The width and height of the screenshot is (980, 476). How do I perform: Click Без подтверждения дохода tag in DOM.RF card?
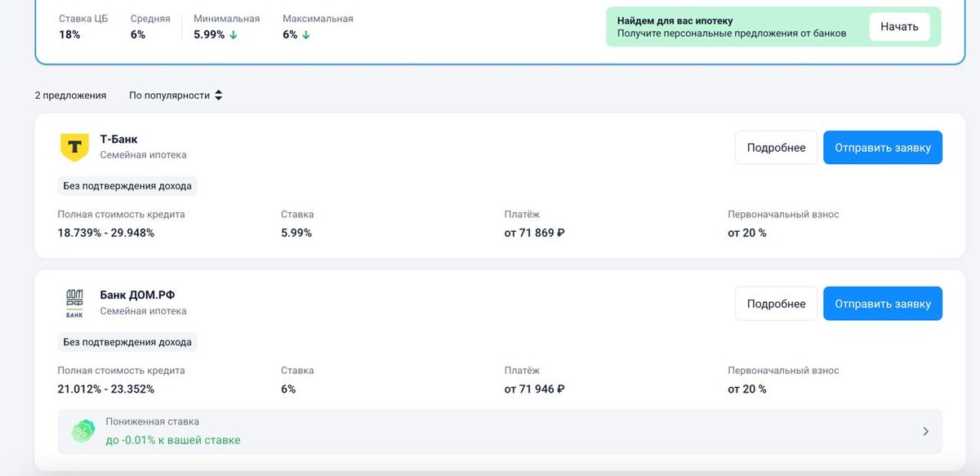(127, 342)
